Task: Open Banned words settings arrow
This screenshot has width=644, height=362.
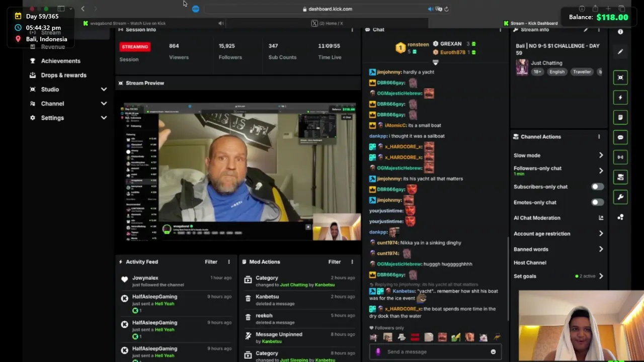Action: pyautogui.click(x=601, y=249)
